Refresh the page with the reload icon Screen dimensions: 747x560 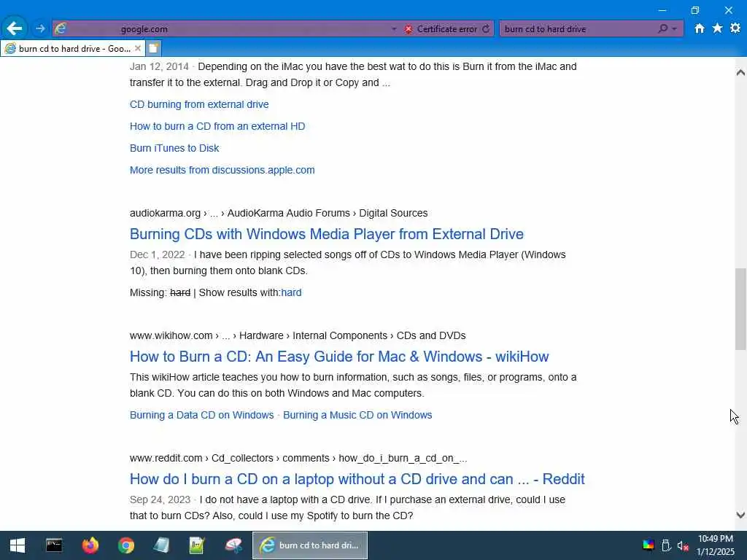click(x=486, y=29)
